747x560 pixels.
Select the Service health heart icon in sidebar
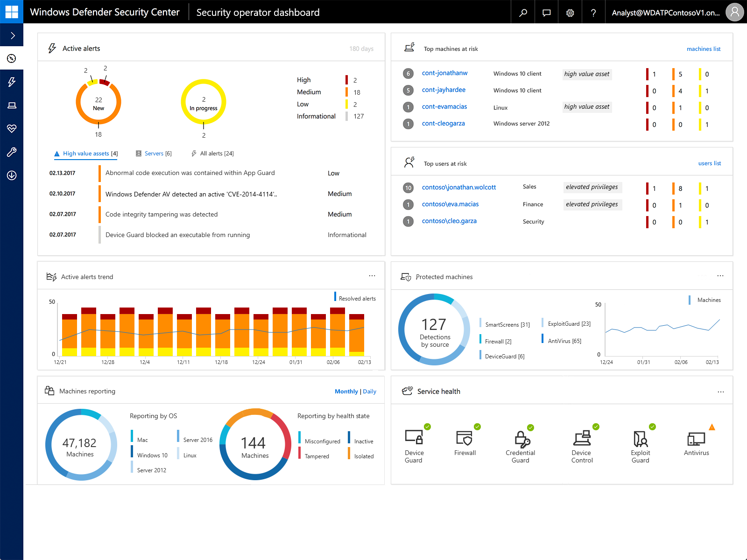[12, 129]
